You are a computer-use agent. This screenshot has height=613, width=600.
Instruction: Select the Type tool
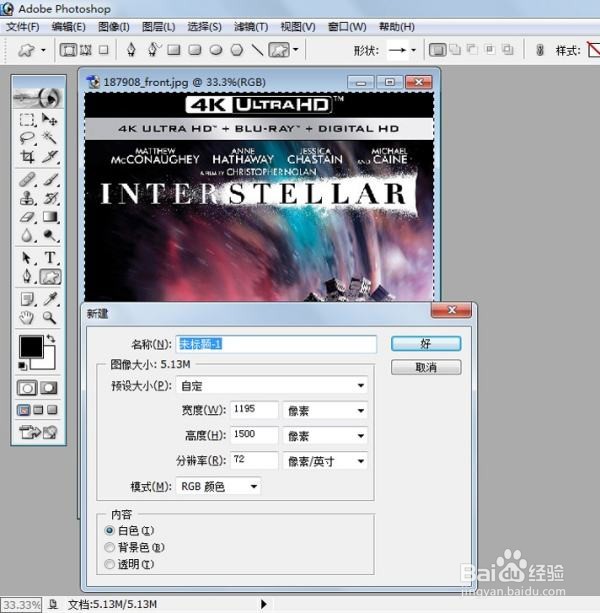pos(50,258)
